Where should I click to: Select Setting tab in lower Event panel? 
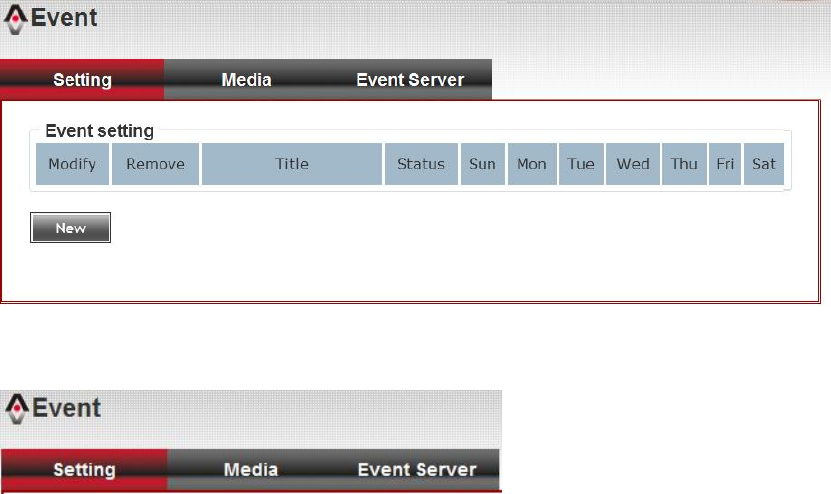click(x=84, y=470)
